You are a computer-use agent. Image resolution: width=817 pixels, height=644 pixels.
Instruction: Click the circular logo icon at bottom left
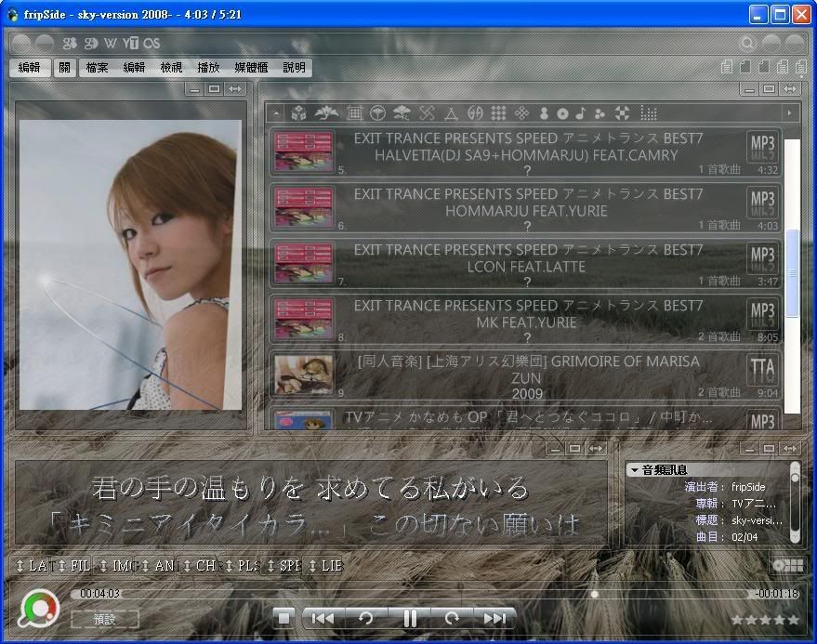(39, 609)
